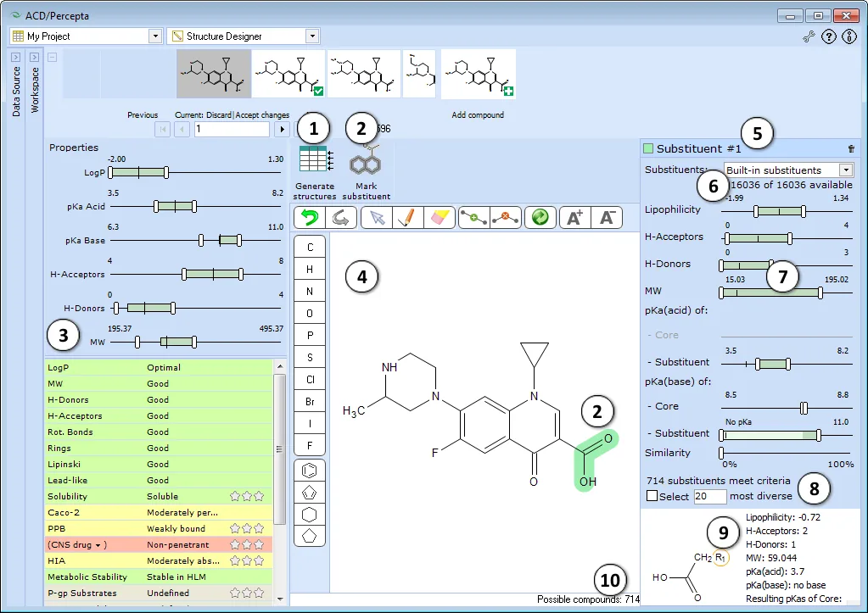The image size is (868, 613).
Task: Insert the plain cyclopentane ring template
Action: click(x=310, y=536)
